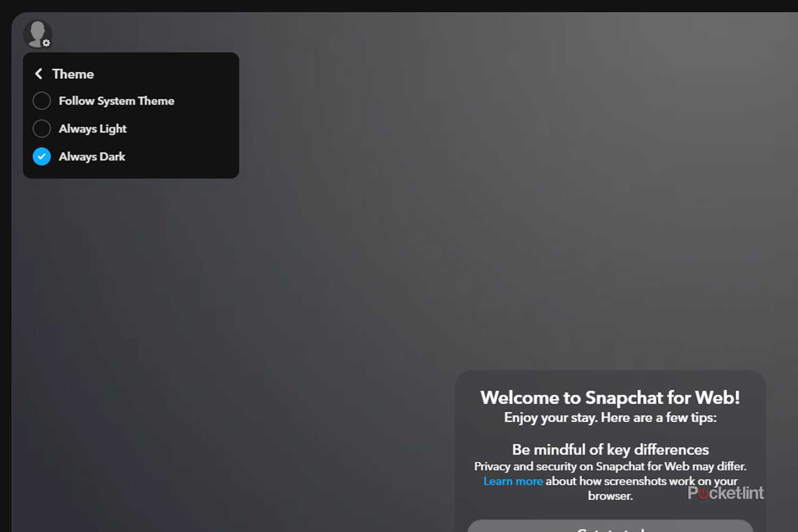
Task: Open the profile avatar menu
Action: (36, 33)
